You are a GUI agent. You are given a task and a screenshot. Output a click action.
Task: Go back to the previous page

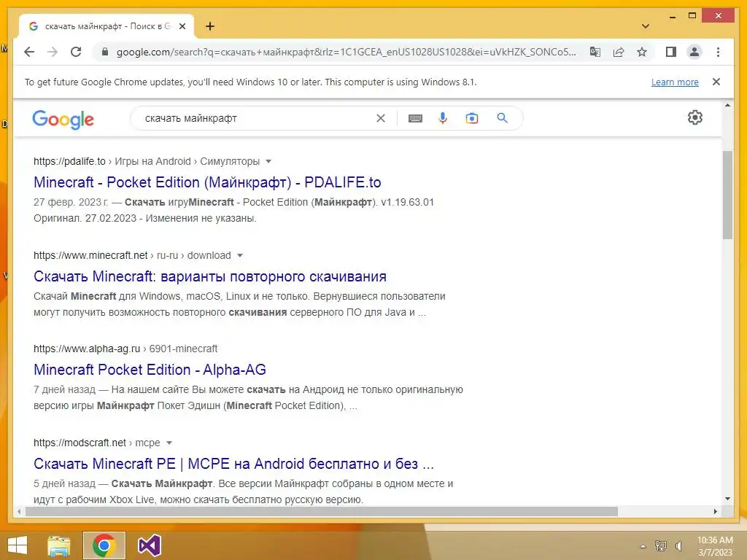(29, 52)
